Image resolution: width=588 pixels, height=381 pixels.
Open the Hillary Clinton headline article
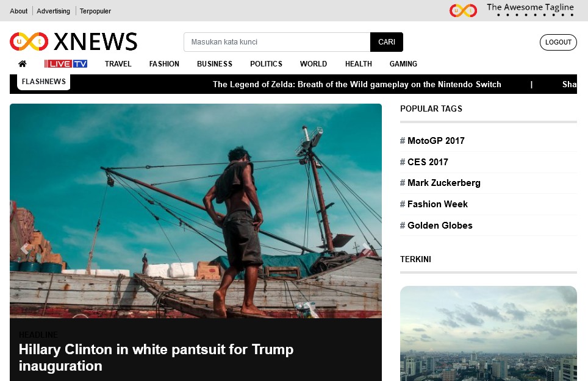coord(156,357)
